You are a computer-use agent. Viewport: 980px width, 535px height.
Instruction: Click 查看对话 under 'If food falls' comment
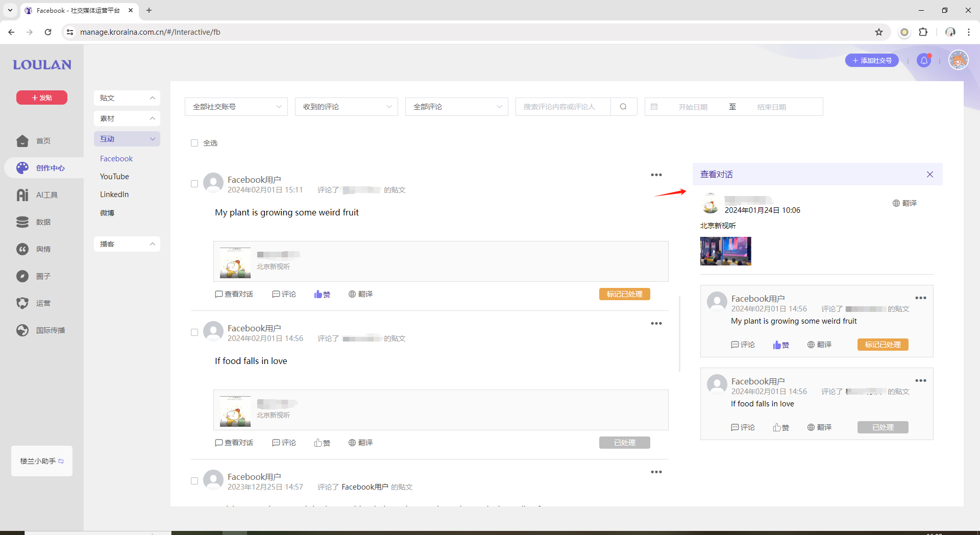234,443
